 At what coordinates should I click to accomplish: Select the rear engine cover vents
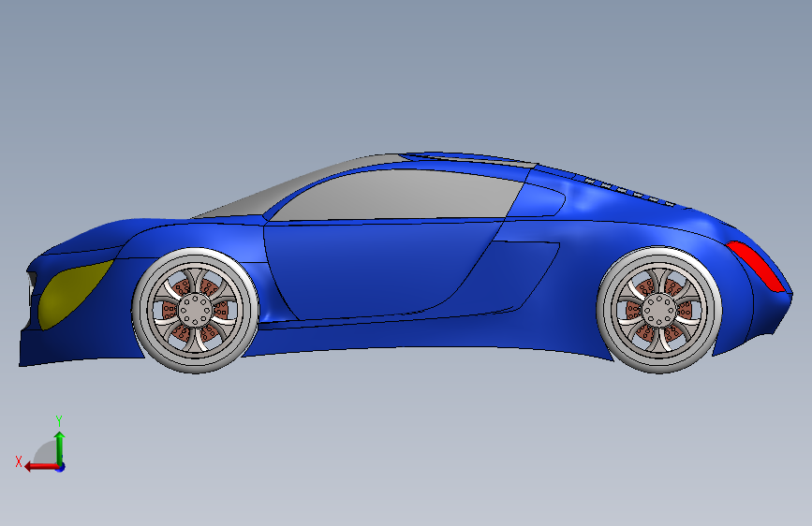tap(629, 192)
